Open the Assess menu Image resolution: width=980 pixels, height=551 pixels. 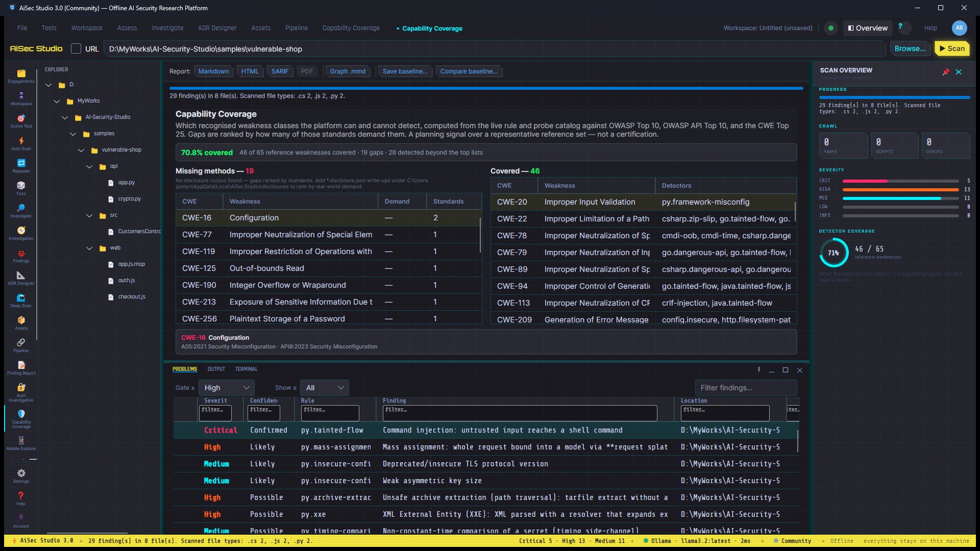[127, 28]
